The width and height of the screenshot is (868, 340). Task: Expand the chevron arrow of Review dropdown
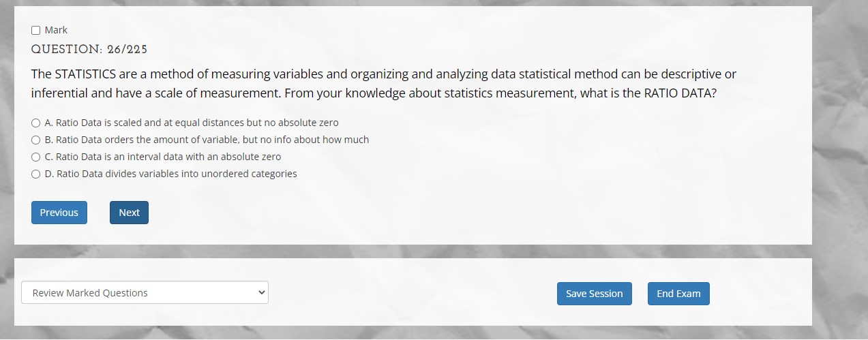click(260, 293)
